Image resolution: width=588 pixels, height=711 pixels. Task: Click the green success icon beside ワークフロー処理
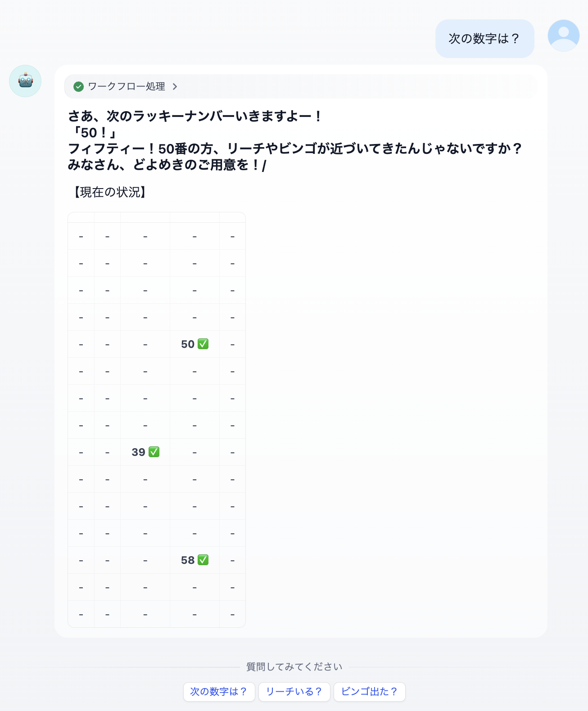point(79,86)
